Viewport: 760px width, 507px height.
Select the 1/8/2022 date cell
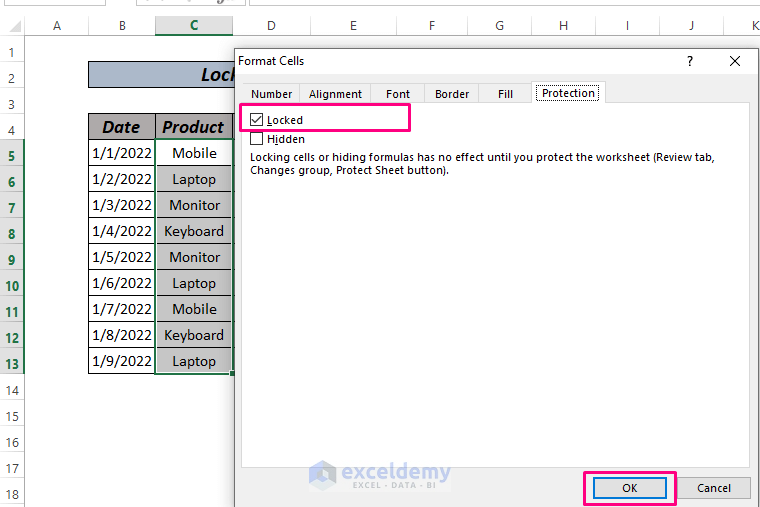pos(122,335)
